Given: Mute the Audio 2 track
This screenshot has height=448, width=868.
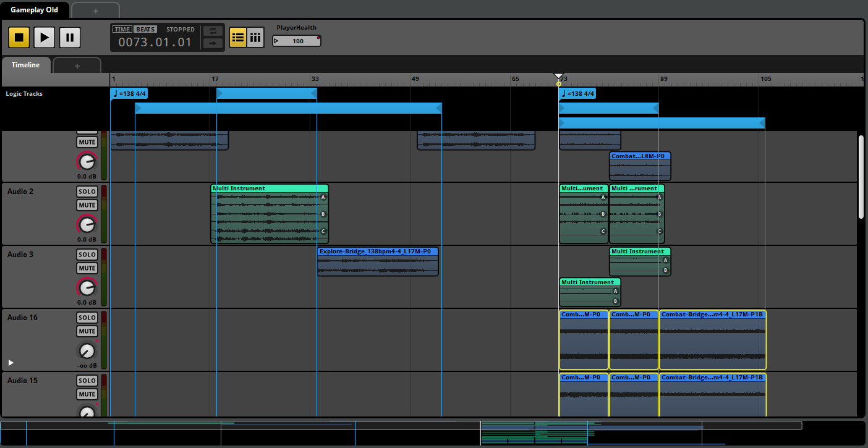Looking at the screenshot, I should (87, 205).
